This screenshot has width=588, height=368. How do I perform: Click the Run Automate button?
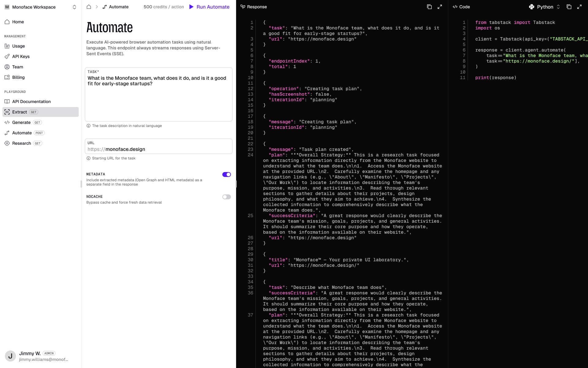[209, 7]
